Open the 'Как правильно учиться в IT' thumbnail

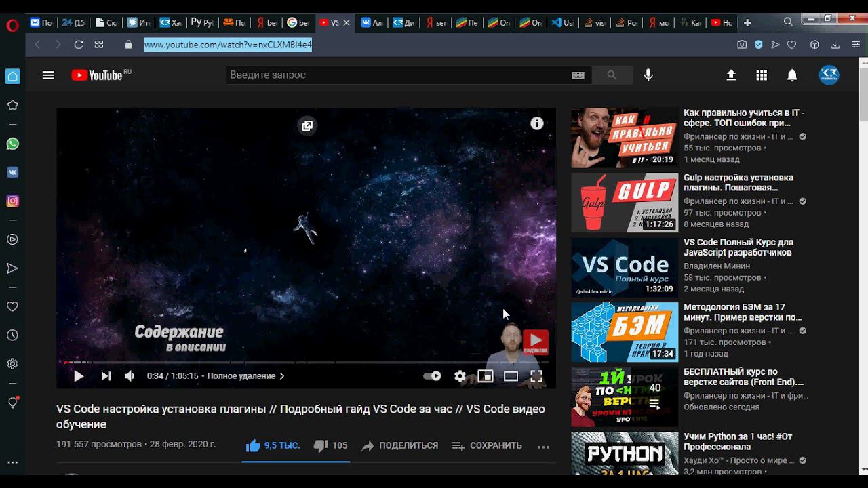pos(625,138)
